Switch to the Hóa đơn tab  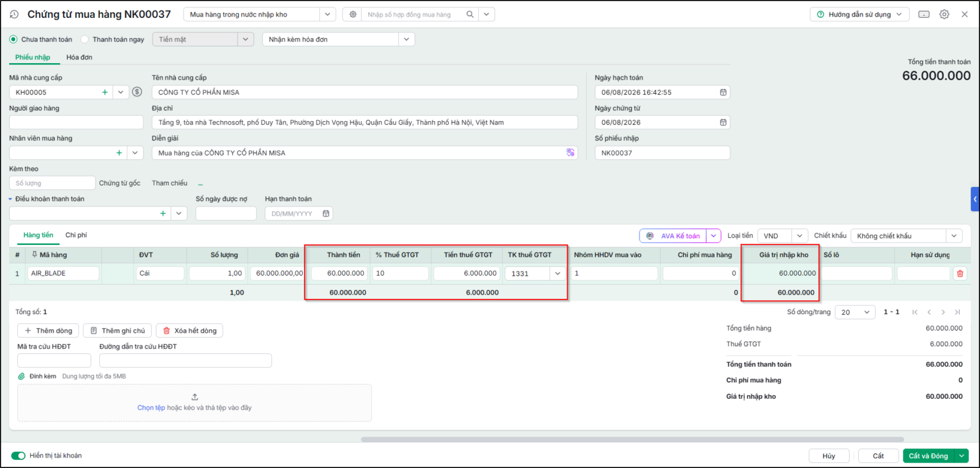[80, 58]
